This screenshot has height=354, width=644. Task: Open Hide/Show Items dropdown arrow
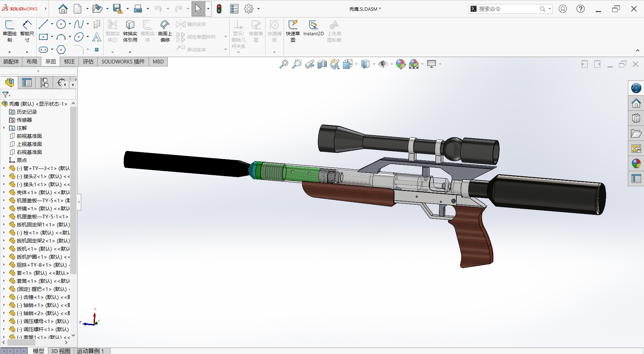[x=392, y=64]
